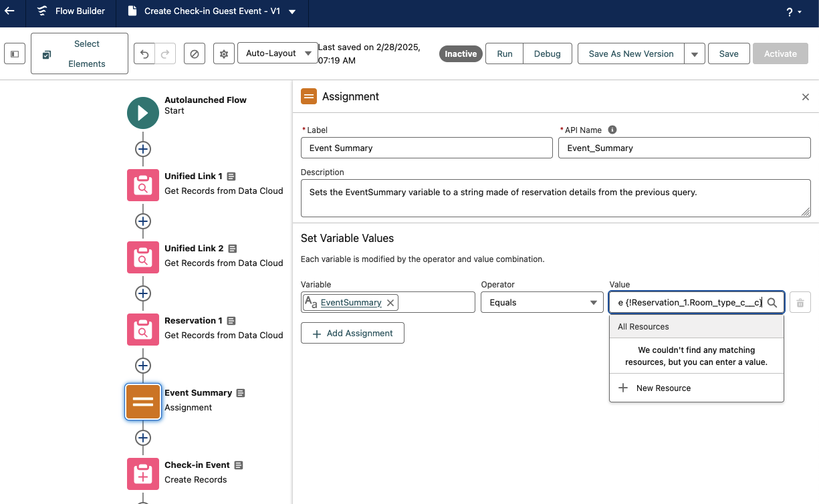Click the Inactive status badge

[x=461, y=53]
